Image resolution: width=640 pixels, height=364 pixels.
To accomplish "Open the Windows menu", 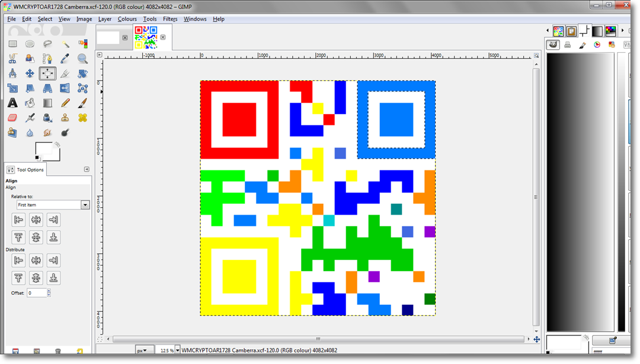I will 195,19.
